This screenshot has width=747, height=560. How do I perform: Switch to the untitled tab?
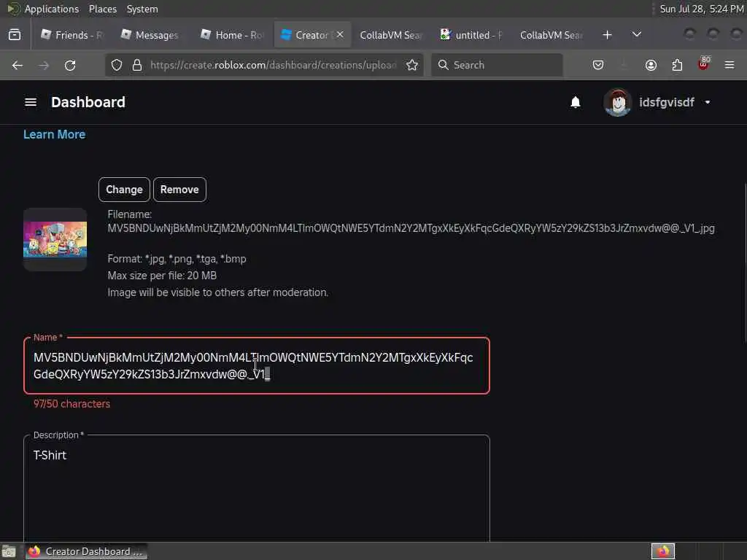click(x=471, y=35)
